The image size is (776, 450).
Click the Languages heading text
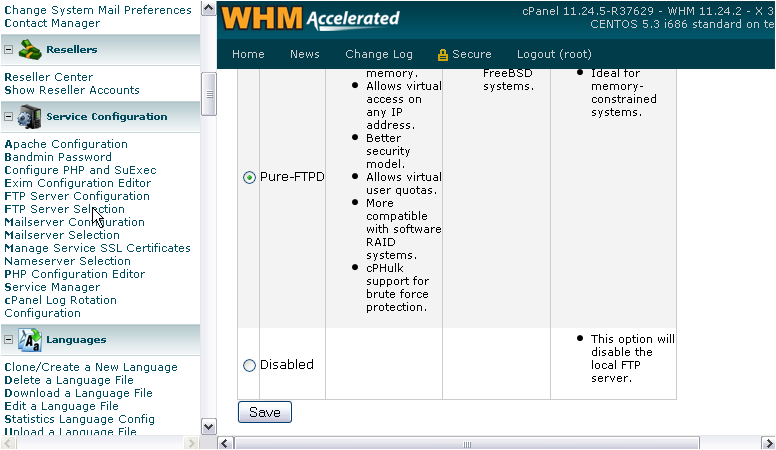(76, 340)
